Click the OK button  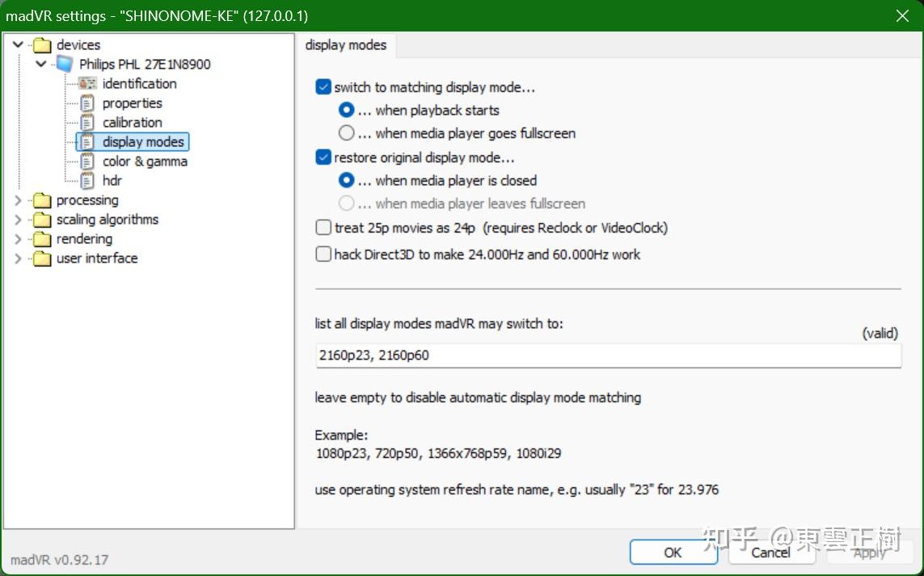[673, 553]
